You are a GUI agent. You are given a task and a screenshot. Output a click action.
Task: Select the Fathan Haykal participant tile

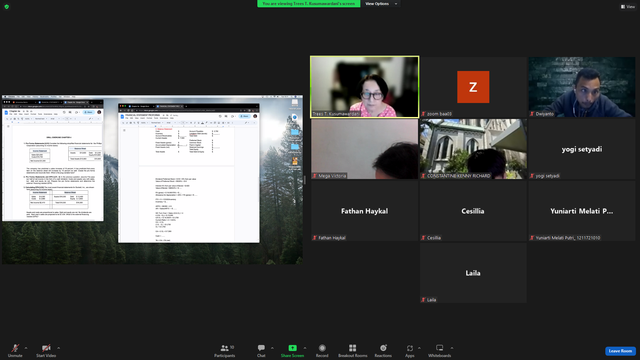[x=364, y=211]
